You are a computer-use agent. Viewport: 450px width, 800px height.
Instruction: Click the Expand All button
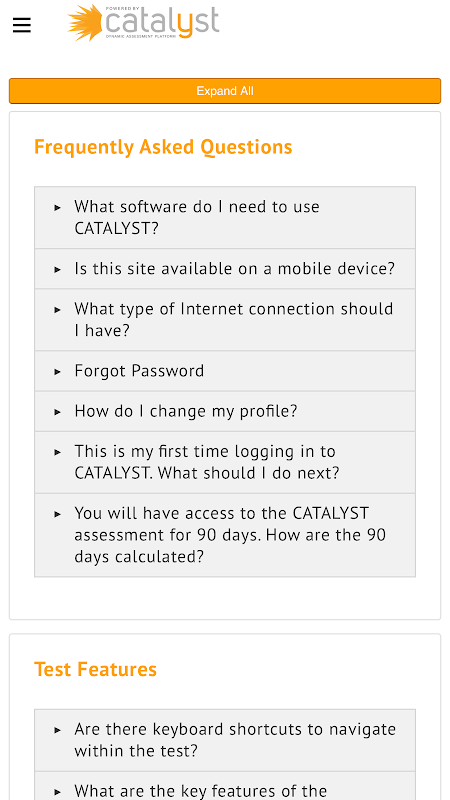[x=225, y=91]
